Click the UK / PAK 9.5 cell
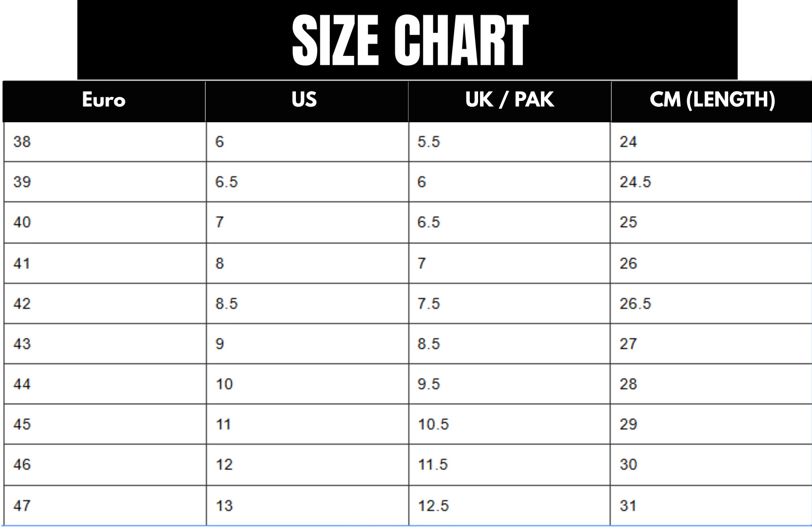The width and height of the screenshot is (812, 527). 428,384
